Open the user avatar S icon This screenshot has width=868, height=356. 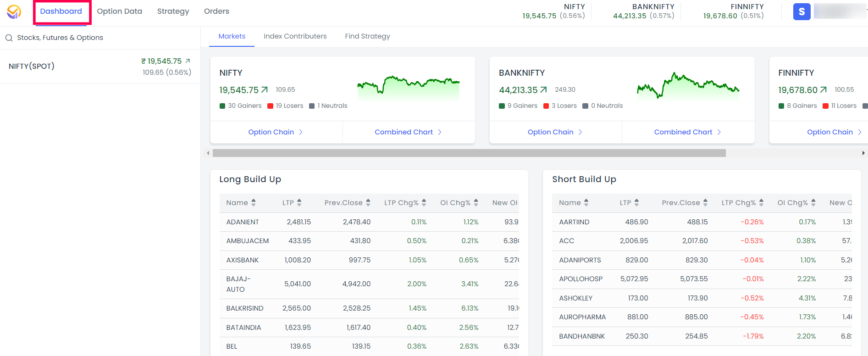point(802,11)
